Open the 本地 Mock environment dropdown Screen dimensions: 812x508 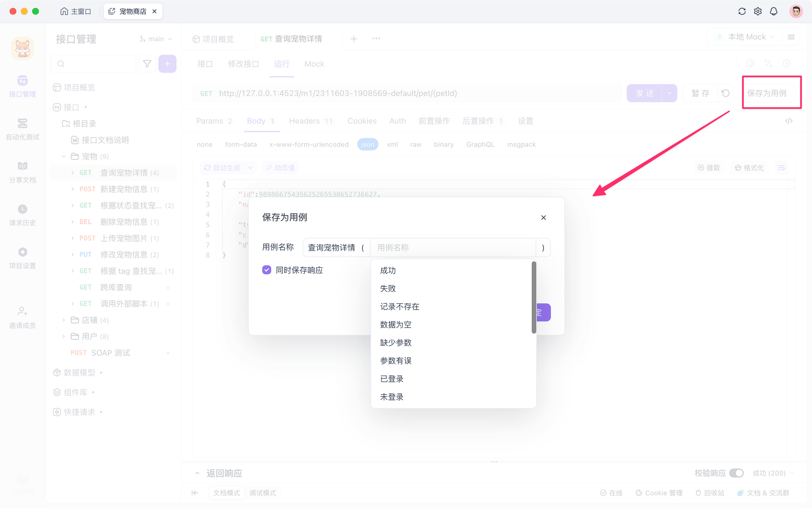[x=745, y=37]
